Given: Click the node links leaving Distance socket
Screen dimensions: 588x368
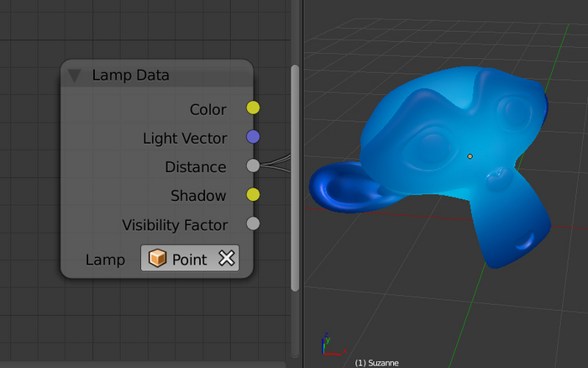Looking at the screenshot, I should (276, 166).
